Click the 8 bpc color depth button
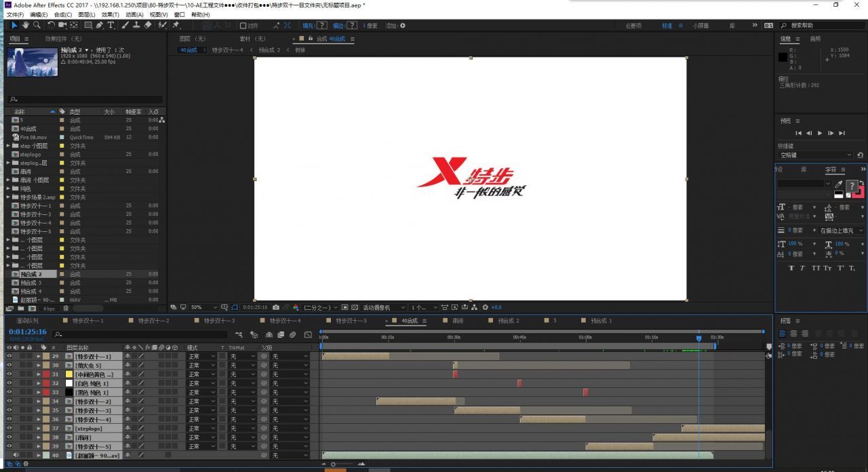This screenshot has width=868, height=472. (x=49, y=309)
